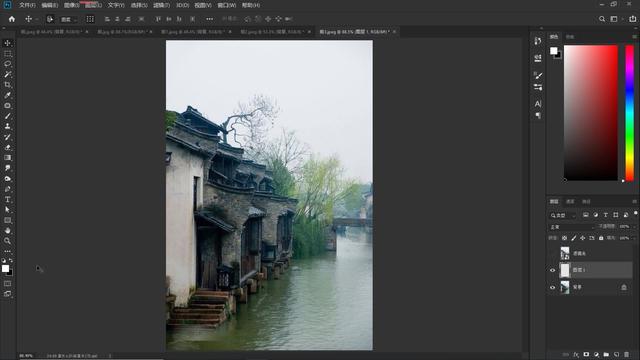
Task: Select the Dodge tool
Action: (x=7, y=178)
